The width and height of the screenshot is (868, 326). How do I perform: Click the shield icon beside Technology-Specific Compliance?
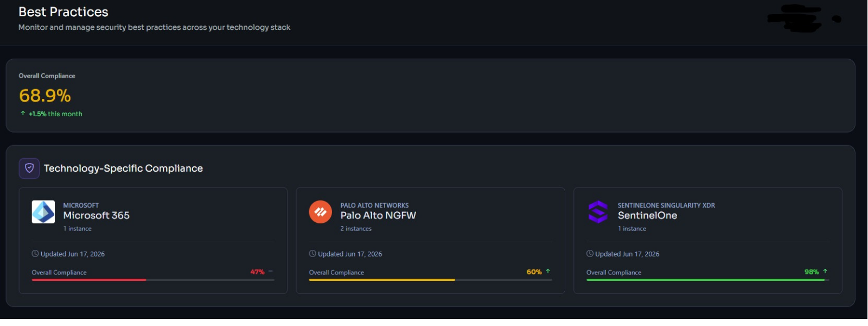pyautogui.click(x=29, y=168)
